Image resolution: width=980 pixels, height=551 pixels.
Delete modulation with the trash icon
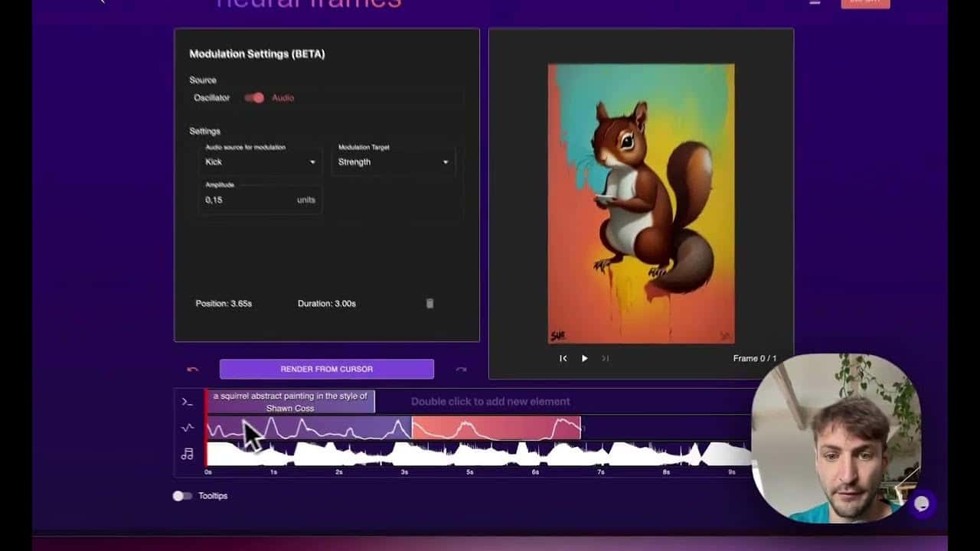point(430,304)
